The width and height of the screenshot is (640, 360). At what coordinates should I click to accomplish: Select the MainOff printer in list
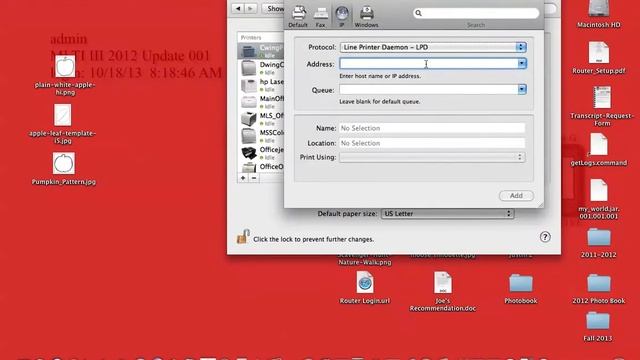261,102
